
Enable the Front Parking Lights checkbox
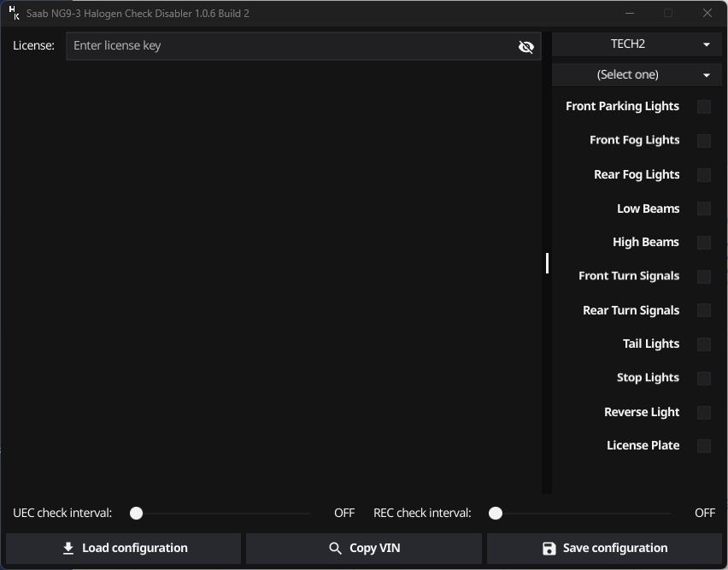[704, 106]
